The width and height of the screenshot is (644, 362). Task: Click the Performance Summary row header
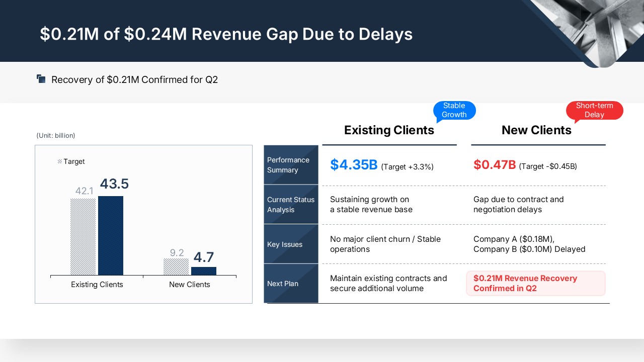pos(291,165)
